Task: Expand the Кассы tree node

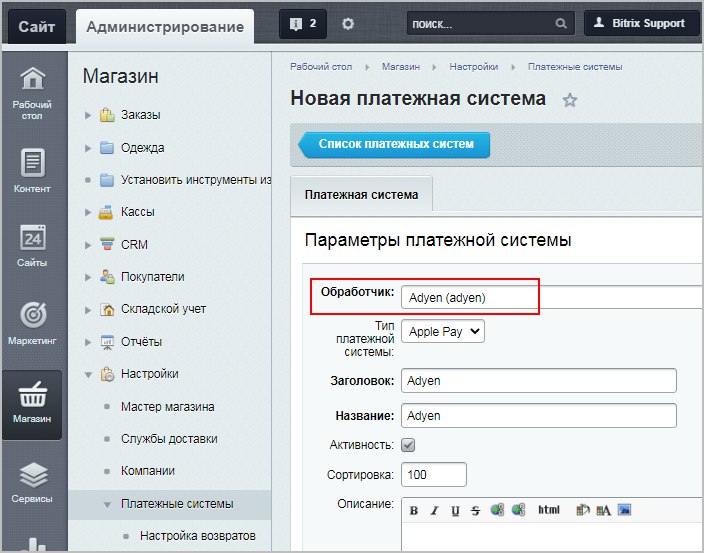Action: click(88, 212)
